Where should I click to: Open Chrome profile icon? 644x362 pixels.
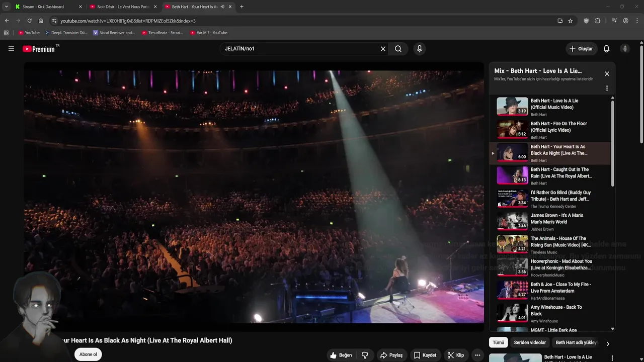point(626,21)
